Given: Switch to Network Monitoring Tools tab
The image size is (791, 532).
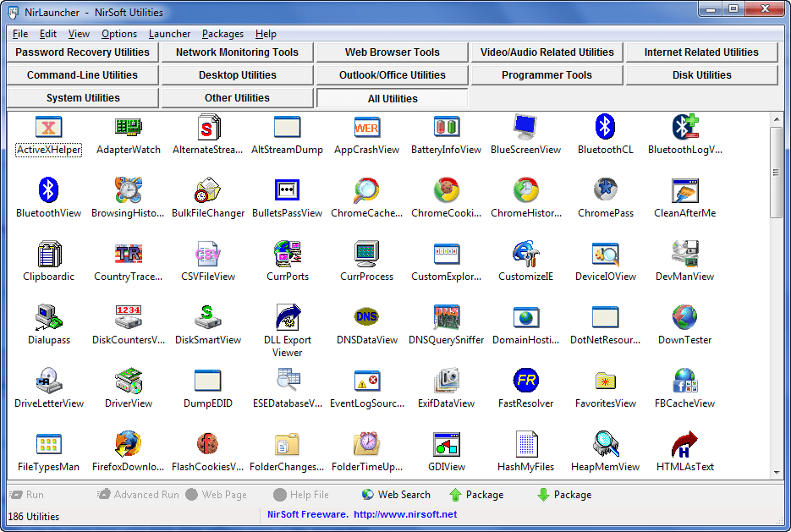Looking at the screenshot, I should (237, 52).
